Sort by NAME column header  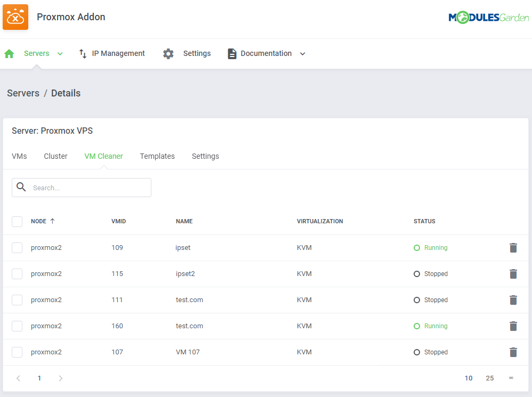pyautogui.click(x=184, y=221)
